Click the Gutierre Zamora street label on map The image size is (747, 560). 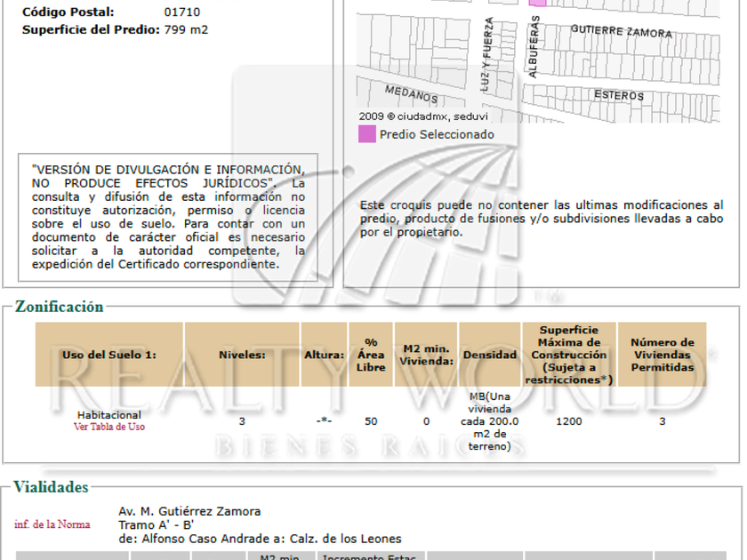click(621, 32)
